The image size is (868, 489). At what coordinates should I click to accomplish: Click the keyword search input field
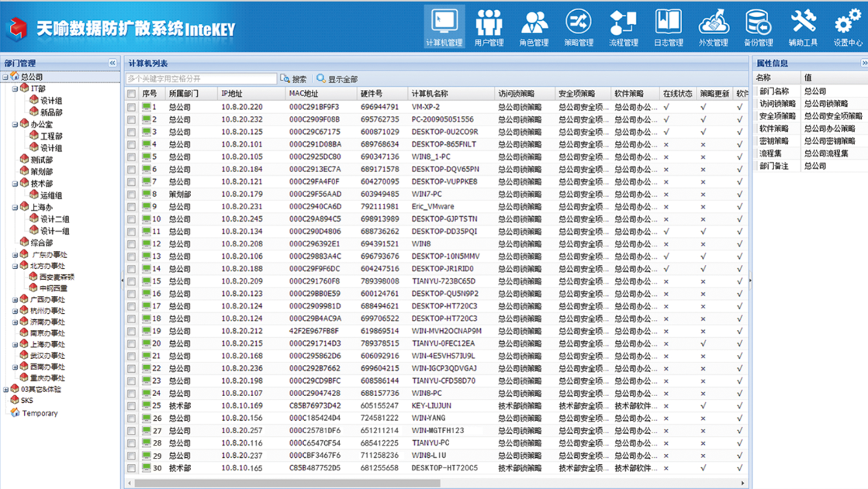point(201,79)
